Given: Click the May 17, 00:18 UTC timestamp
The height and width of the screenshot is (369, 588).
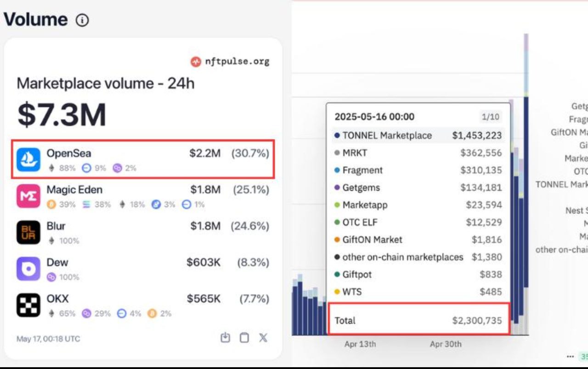Looking at the screenshot, I should click(x=48, y=339).
